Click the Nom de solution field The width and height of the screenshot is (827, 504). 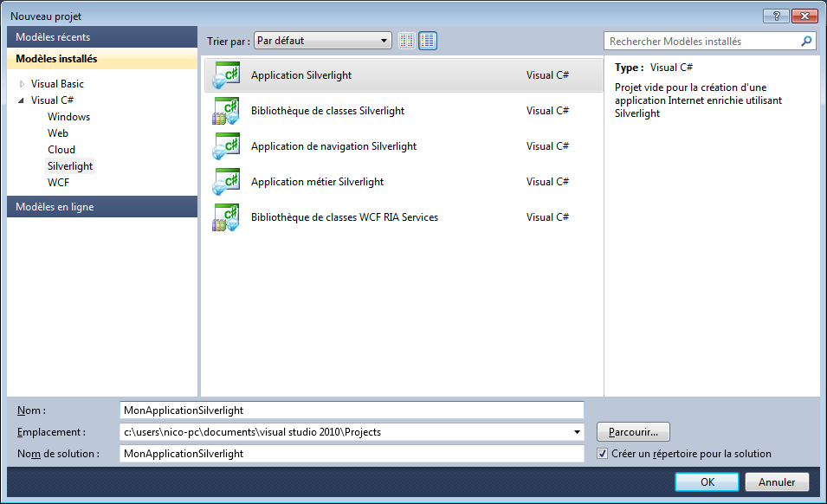pyautogui.click(x=352, y=454)
